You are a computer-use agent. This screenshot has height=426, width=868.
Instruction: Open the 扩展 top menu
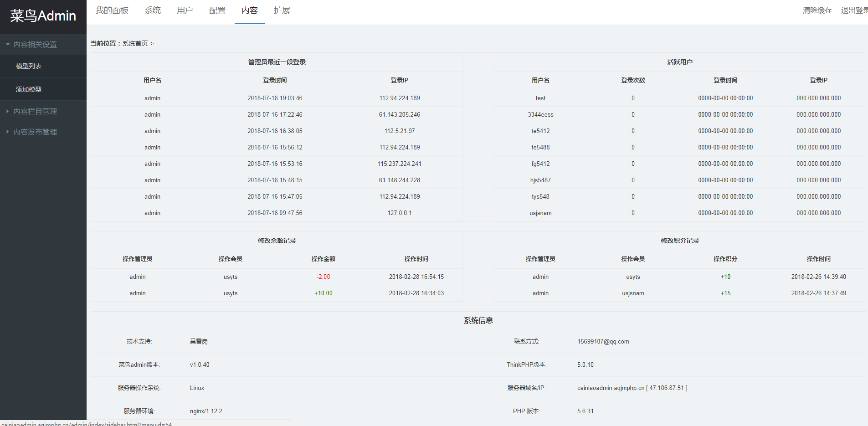[282, 10]
